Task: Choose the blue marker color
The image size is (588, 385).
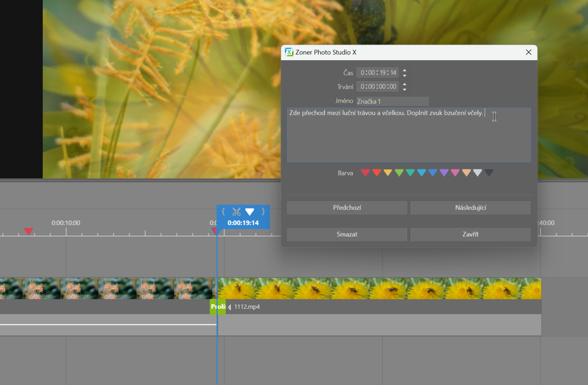Action: [x=433, y=173]
